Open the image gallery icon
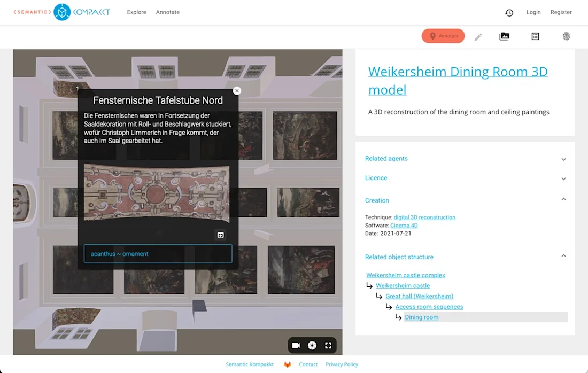The height and width of the screenshot is (373, 588). (x=505, y=36)
